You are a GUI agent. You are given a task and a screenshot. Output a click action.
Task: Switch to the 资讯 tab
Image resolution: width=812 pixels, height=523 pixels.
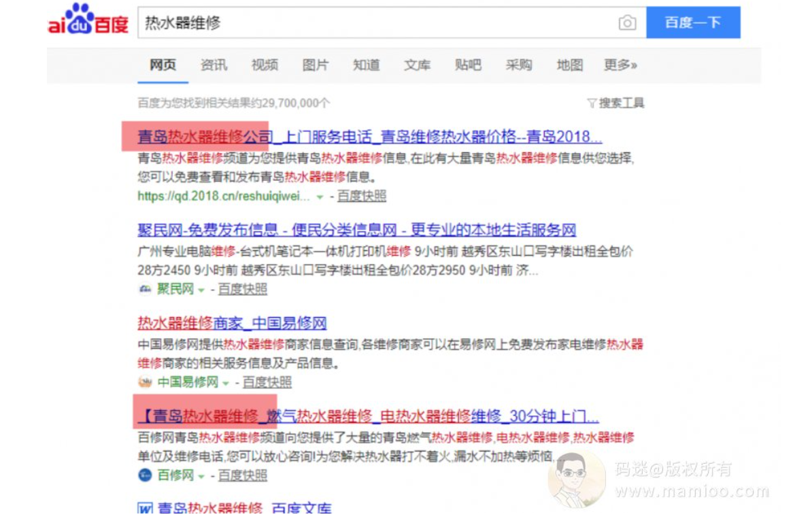[214, 65]
